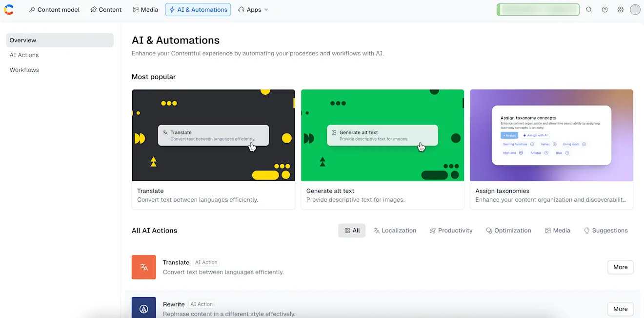
Task: Switch to the Media tab
Action: 145,10
